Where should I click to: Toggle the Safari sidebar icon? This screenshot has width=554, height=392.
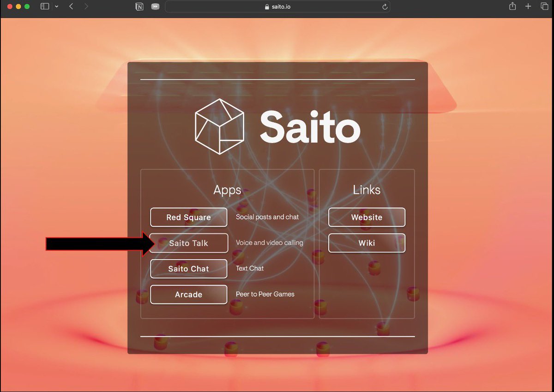pos(45,6)
